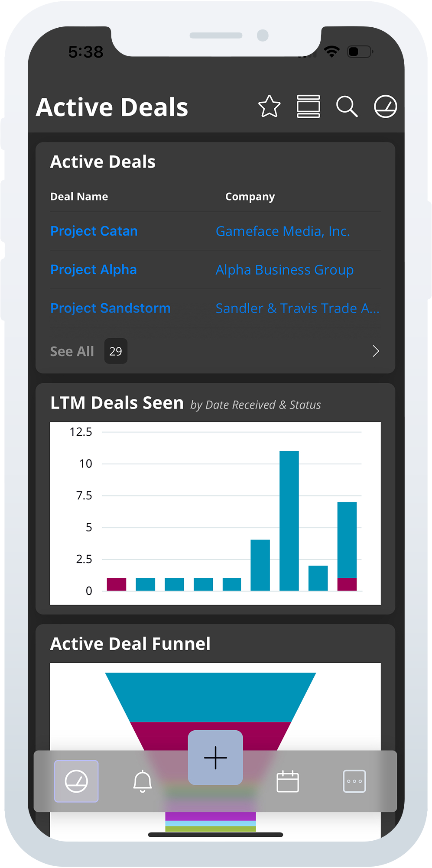432x868 pixels.
Task: Tap the search magnifier icon
Action: coord(347,107)
